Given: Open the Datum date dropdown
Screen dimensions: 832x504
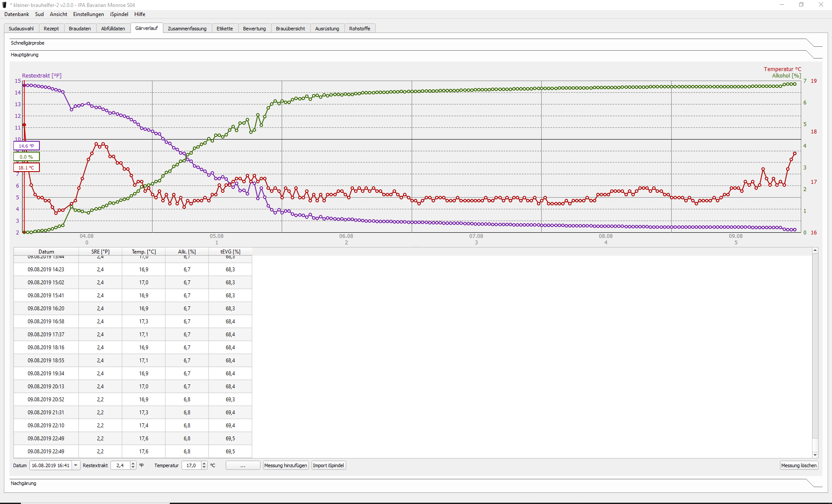Looking at the screenshot, I should tap(76, 465).
